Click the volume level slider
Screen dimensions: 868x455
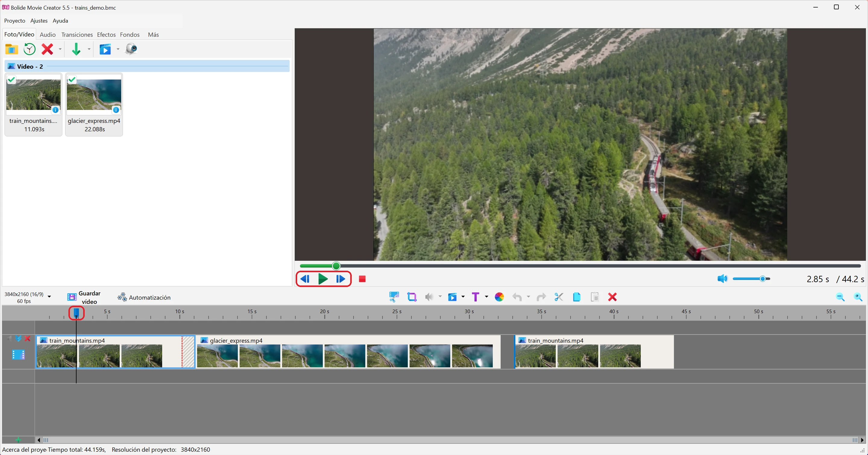tap(751, 279)
